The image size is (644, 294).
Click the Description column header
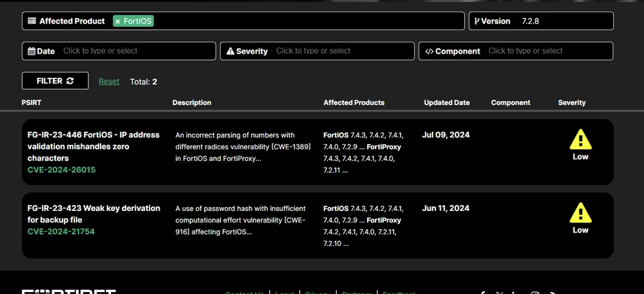tap(192, 102)
